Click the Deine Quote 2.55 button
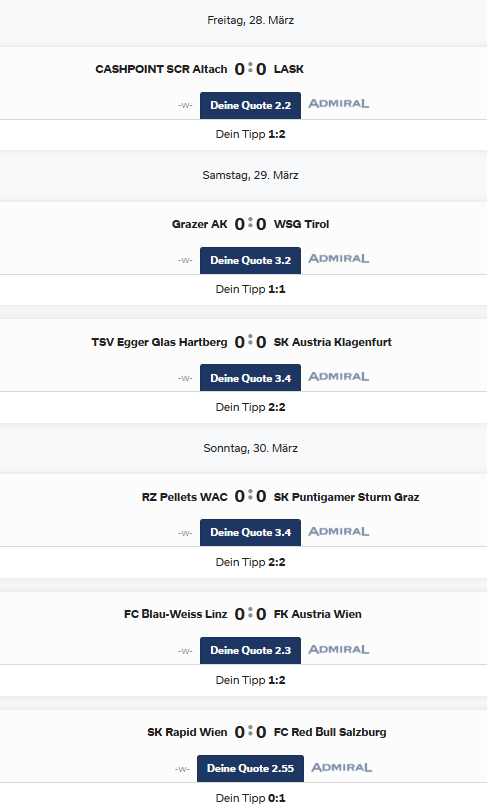This screenshot has height=812, width=487. [x=250, y=768]
